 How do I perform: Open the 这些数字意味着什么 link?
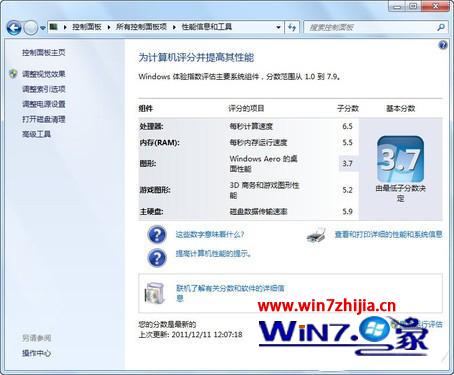pos(210,234)
